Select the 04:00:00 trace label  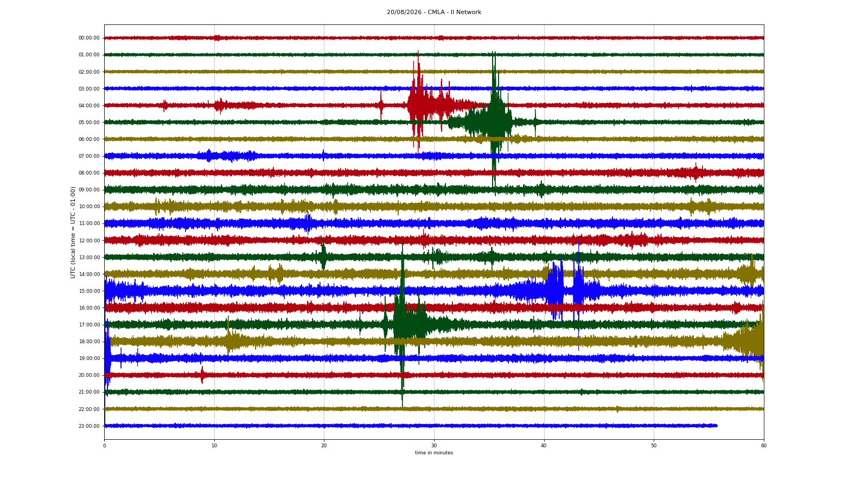coord(89,105)
